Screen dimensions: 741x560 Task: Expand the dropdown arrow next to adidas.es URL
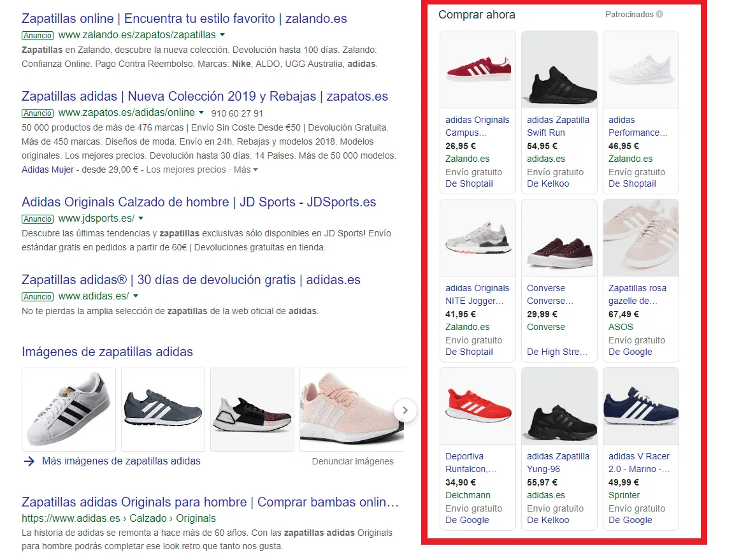click(136, 297)
